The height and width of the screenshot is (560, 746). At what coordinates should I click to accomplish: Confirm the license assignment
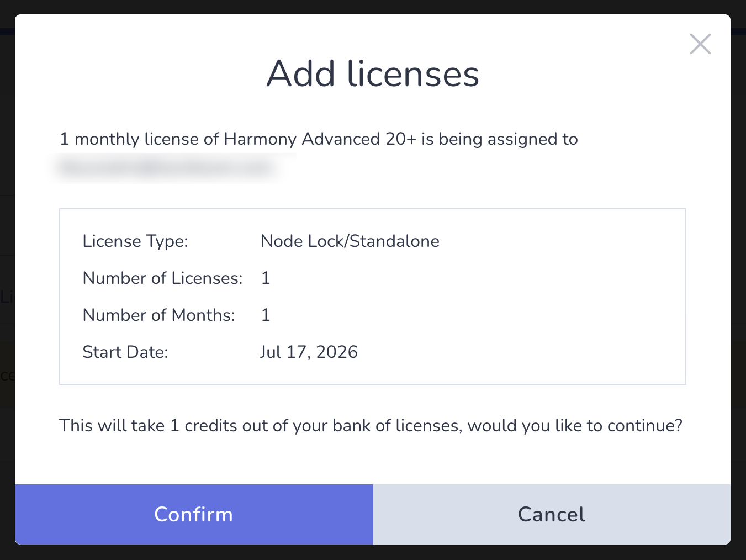[x=194, y=514]
